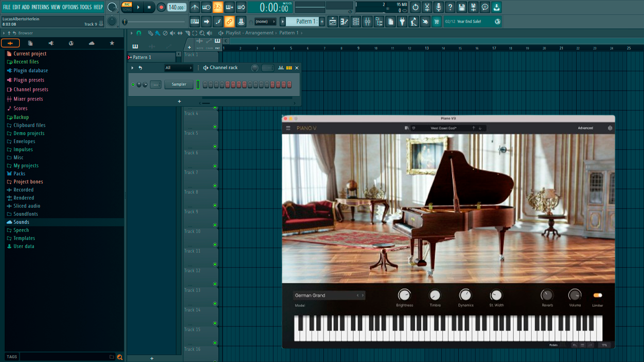Save the project with floppy icon
This screenshot has height=362, width=644.
click(462, 7)
